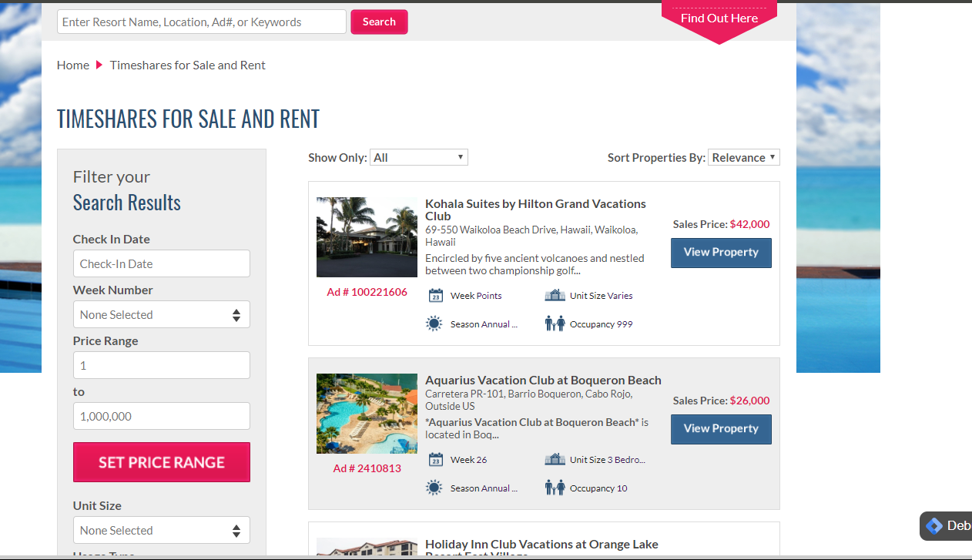View Property for Kohala Suites

pos(721,253)
